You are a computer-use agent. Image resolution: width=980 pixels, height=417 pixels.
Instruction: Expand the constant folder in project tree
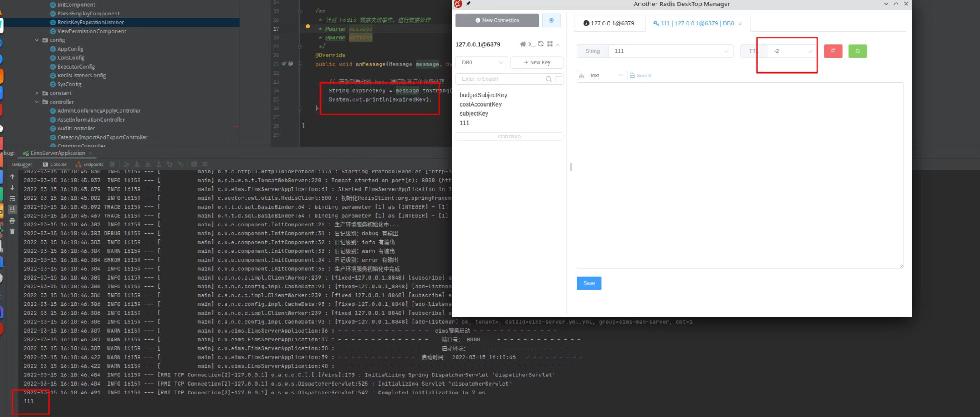[x=37, y=93]
